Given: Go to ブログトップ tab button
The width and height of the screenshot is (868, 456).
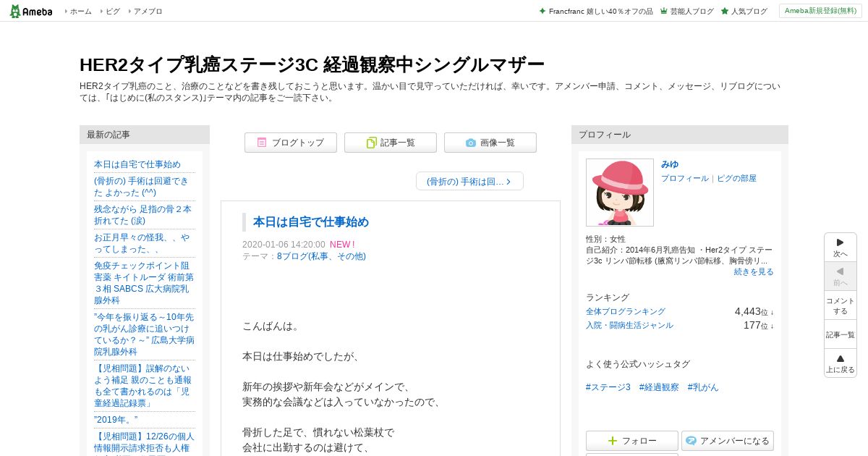Looking at the screenshot, I should pos(291,143).
